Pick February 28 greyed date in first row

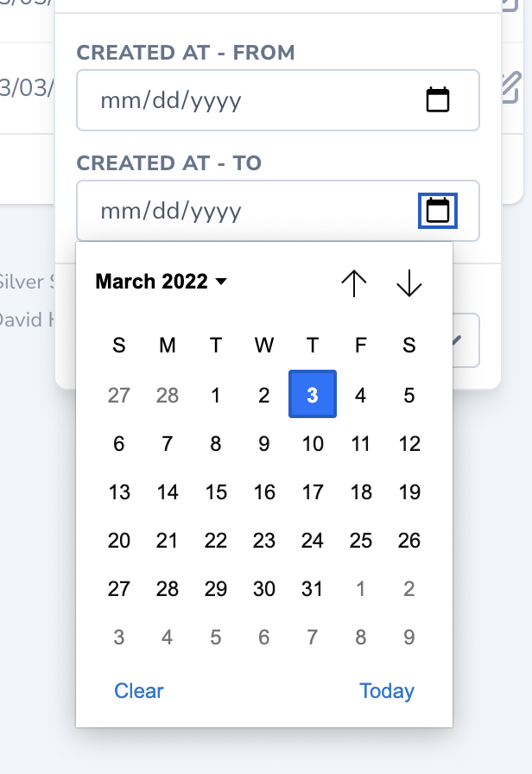[x=168, y=396]
